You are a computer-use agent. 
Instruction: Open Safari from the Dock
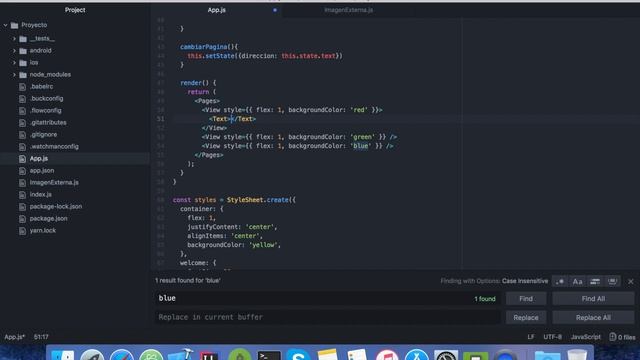121,354
